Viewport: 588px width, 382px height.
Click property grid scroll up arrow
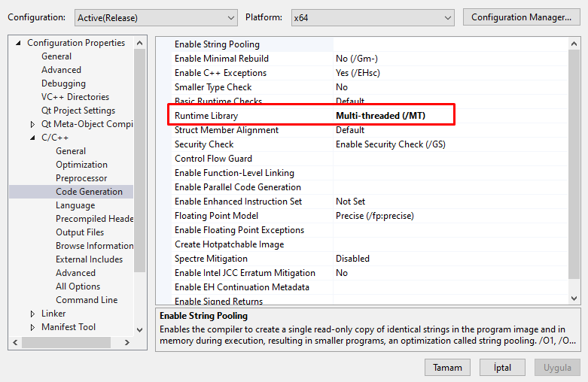click(x=574, y=44)
